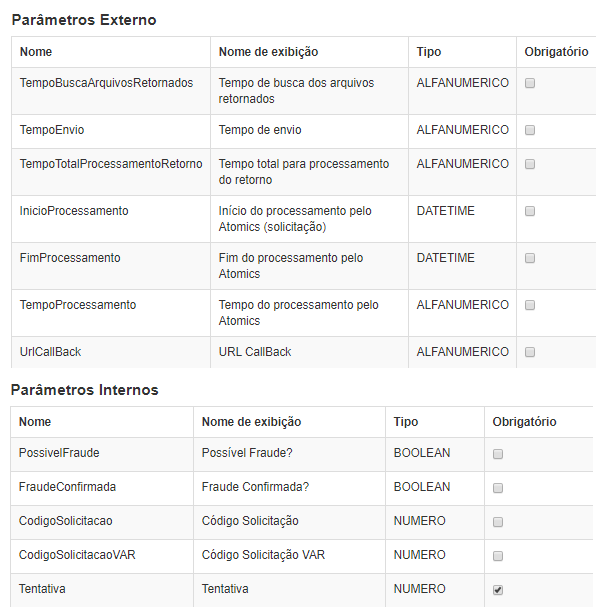Mark FraudeConfirmada as obrigatório

(498, 488)
